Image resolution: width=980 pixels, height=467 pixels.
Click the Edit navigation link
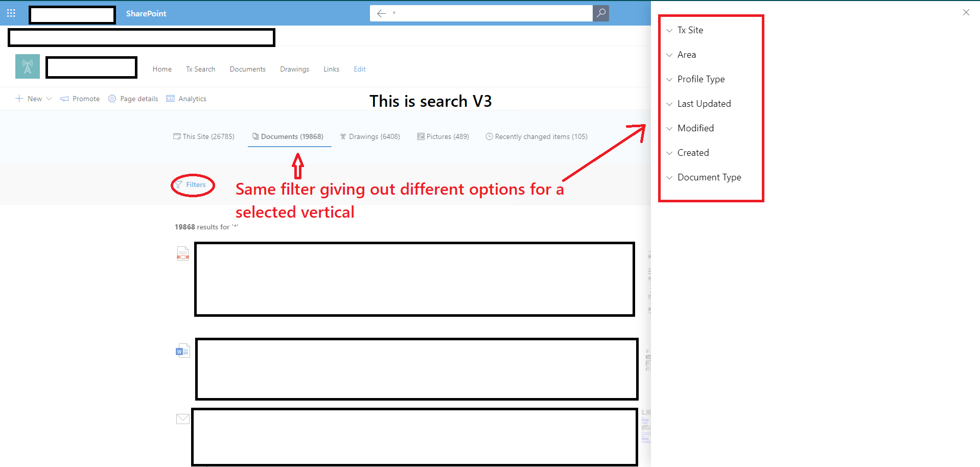[359, 69]
